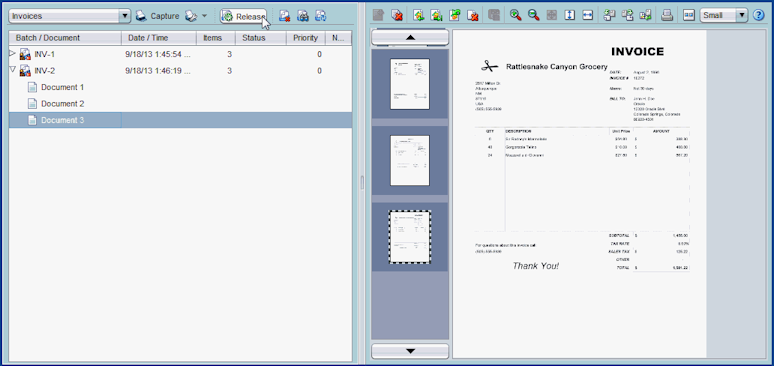This screenshot has height=366, width=774.
Task: Open capture settings scanner-with-wrench icon
Action: tap(191, 16)
